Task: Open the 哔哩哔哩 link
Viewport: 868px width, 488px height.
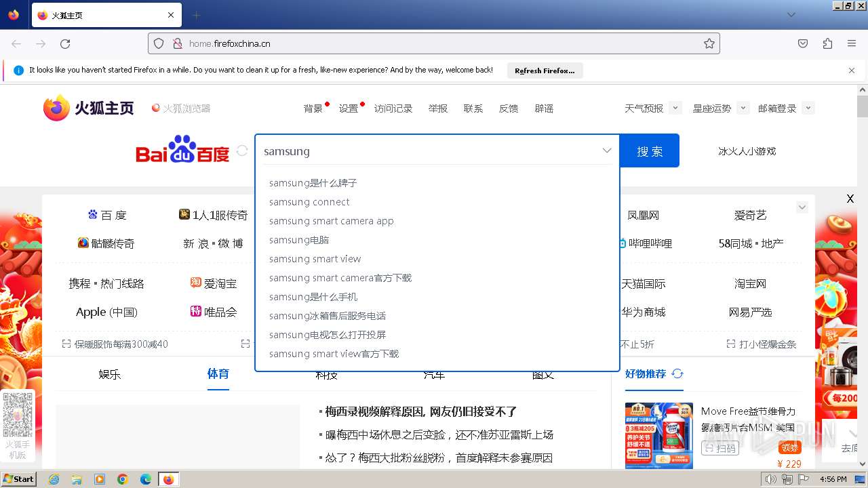Action: coord(646,243)
